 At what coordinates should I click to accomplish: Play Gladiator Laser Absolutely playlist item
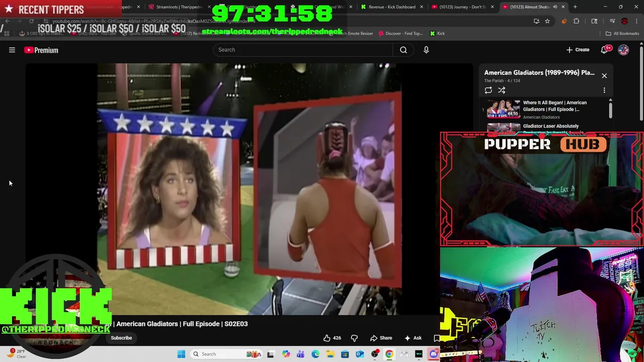click(551, 126)
